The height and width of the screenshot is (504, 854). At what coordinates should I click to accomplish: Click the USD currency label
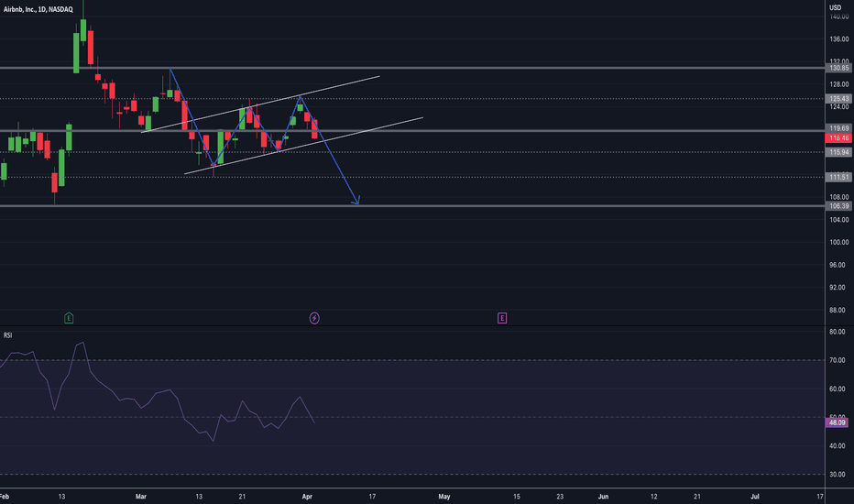(835, 7)
